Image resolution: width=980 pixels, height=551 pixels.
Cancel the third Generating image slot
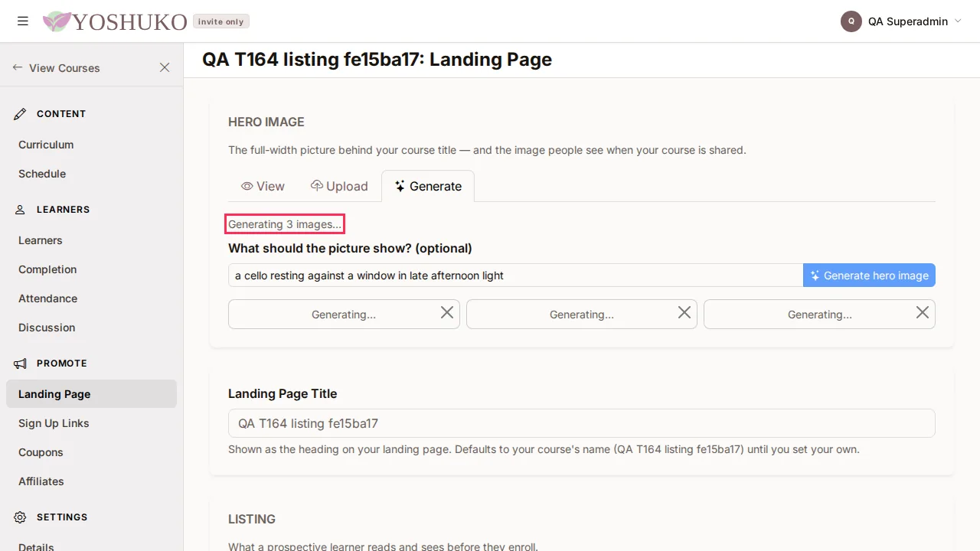[923, 312]
